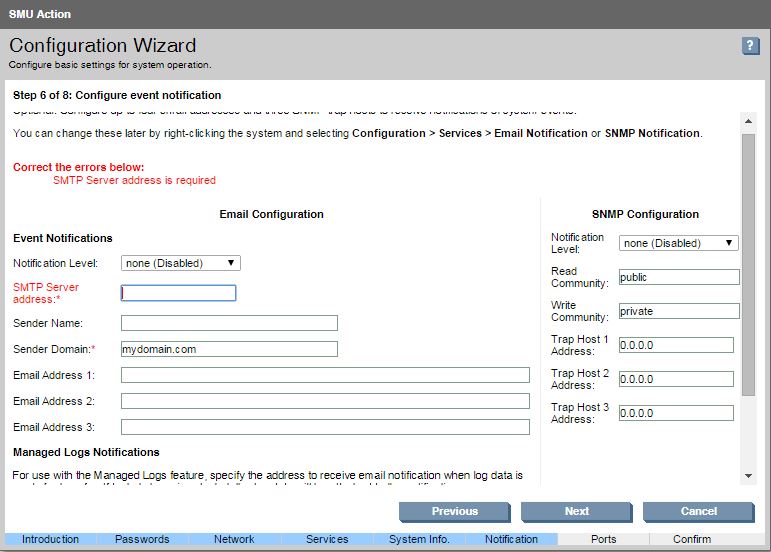This screenshot has height=552, width=771.
Task: Edit the Write Community field
Action: (678, 311)
